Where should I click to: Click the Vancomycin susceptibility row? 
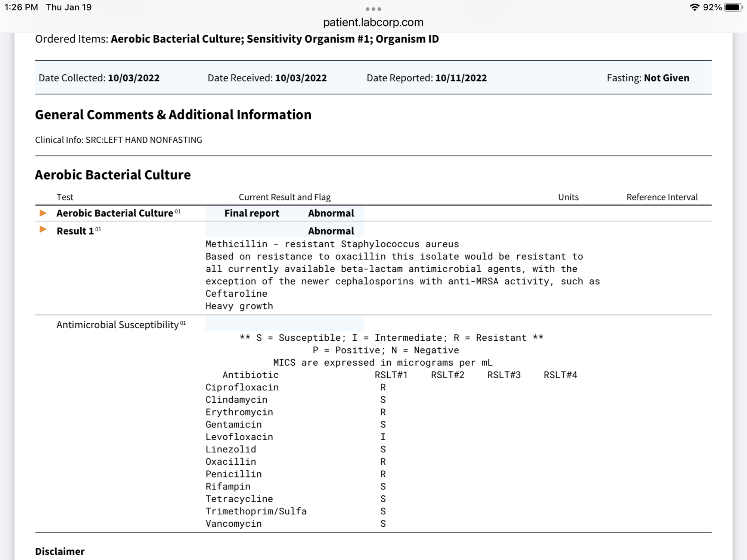(234, 524)
